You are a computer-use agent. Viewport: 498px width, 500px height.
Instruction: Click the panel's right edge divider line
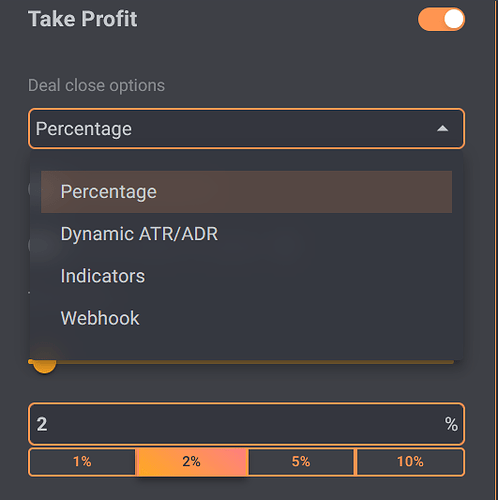click(495, 250)
